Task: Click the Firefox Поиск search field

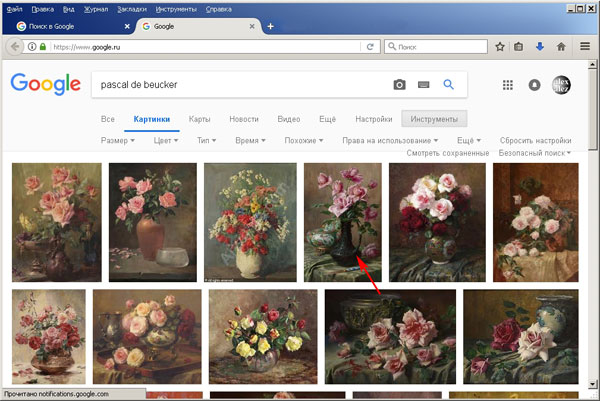Action: point(436,47)
